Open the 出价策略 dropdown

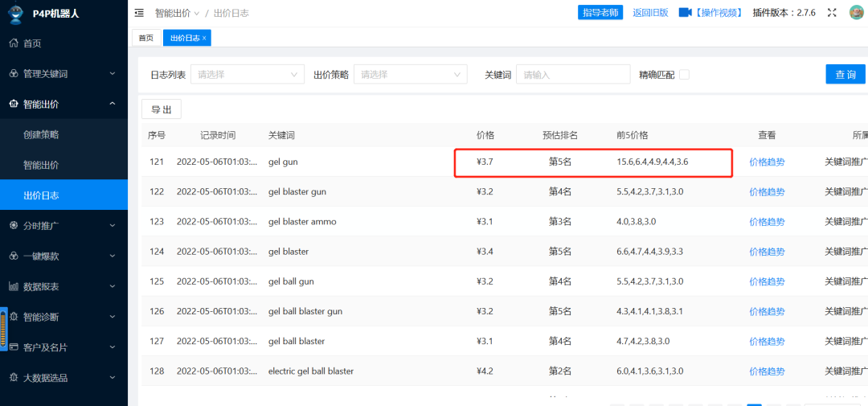tap(410, 74)
